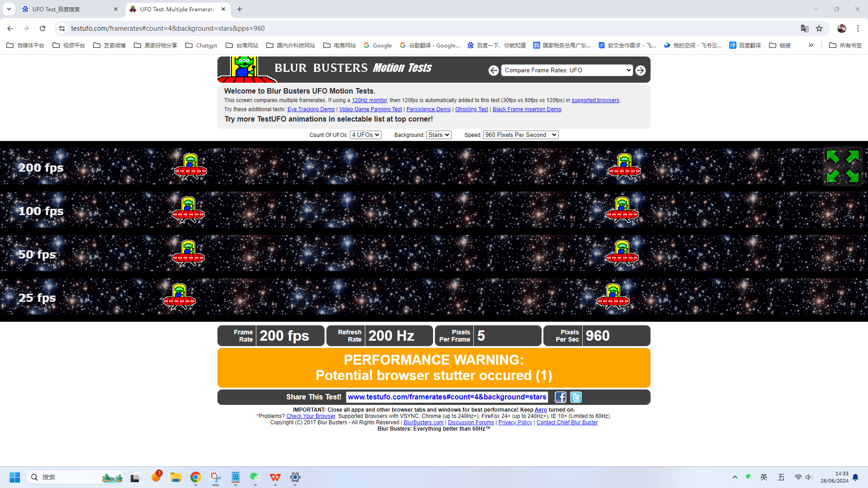Expand more bookmarks chevron
This screenshot has width=868, height=488.
pos(811,45)
